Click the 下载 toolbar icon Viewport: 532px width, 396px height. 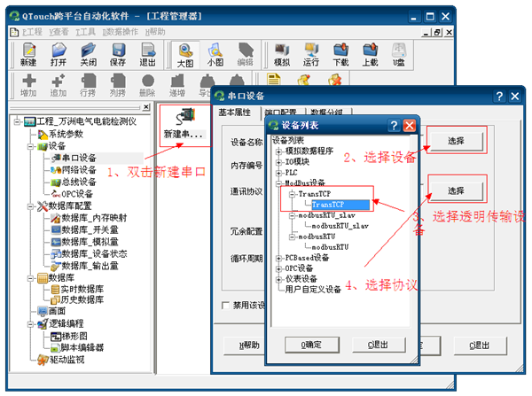click(340, 55)
